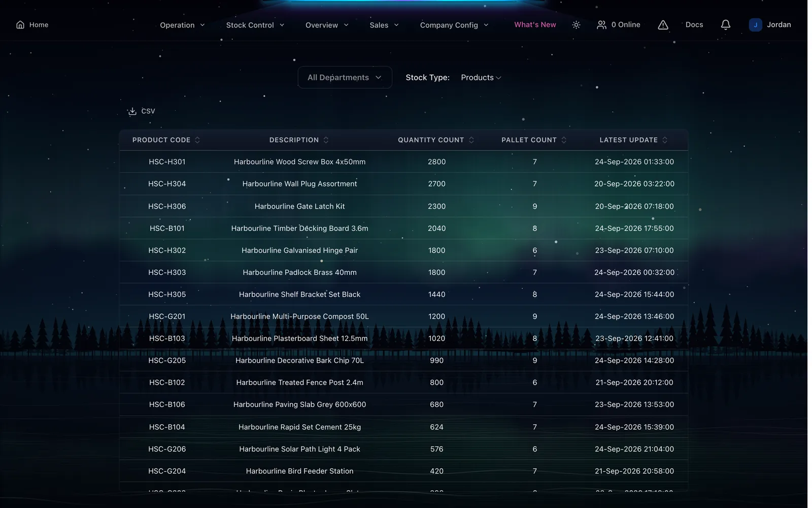Sort by Description column arrows
This screenshot has width=812, height=508.
[326, 140]
